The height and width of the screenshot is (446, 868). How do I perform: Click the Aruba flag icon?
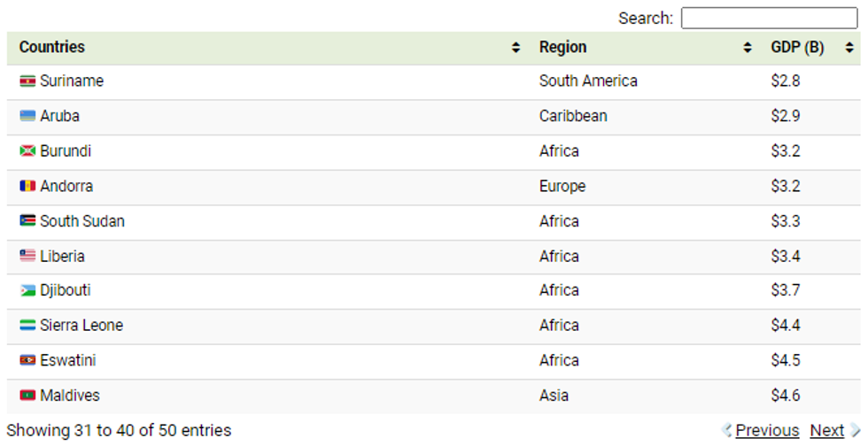coord(27,116)
